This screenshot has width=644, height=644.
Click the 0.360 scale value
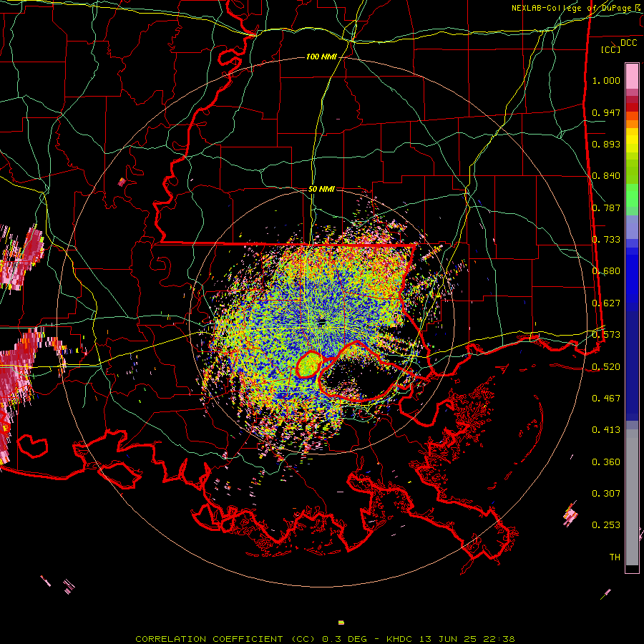tap(606, 462)
